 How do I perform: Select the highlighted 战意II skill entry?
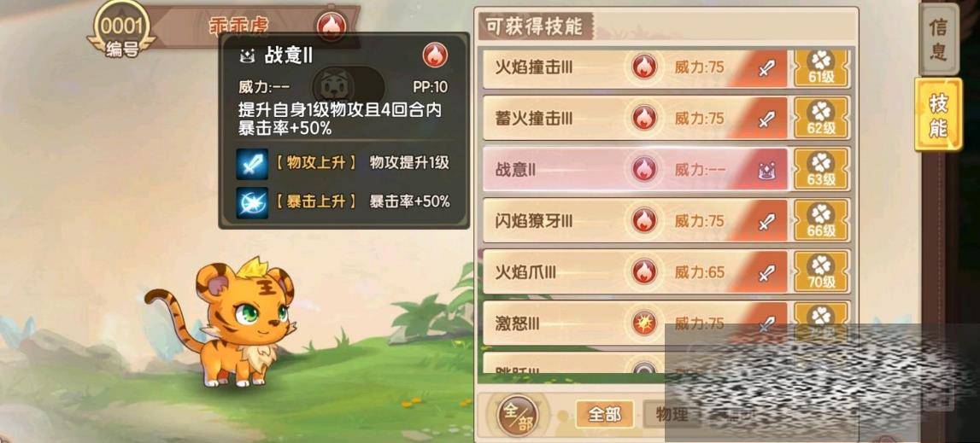634,169
